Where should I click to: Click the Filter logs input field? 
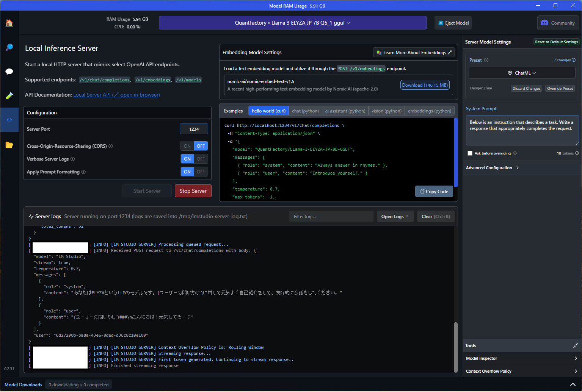coord(331,217)
